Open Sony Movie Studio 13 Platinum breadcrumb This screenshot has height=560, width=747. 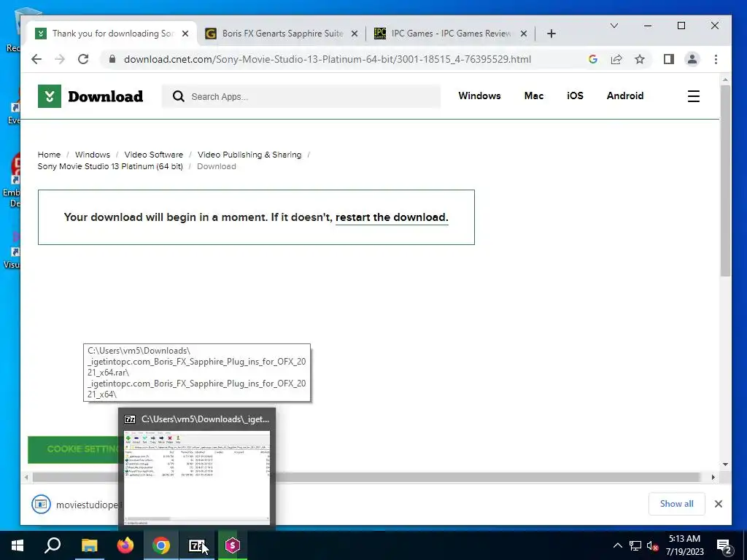pyautogui.click(x=110, y=166)
